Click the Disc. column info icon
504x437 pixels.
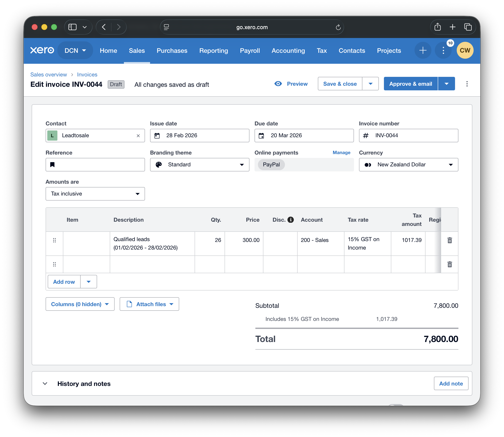click(291, 220)
